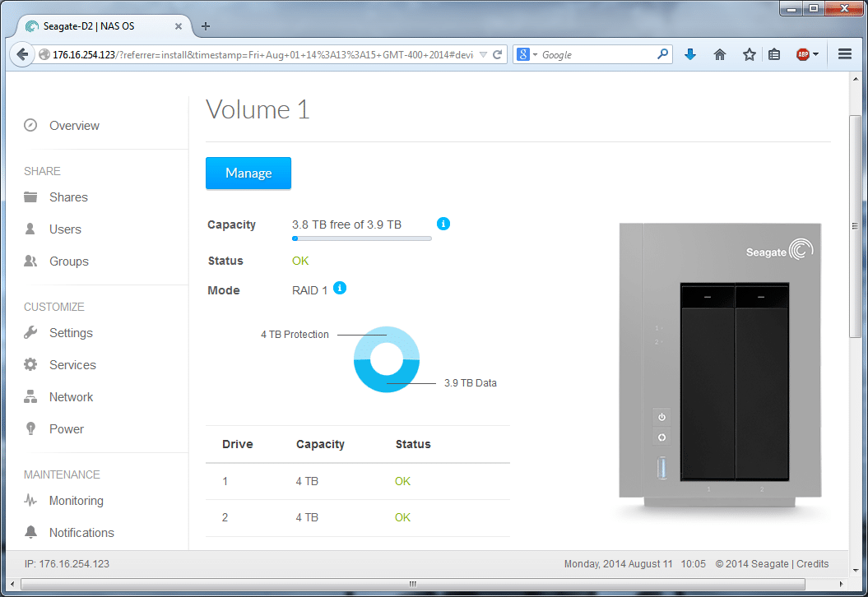Click the power button on NAS image
Viewport: 868px width, 597px height.
tap(661, 417)
